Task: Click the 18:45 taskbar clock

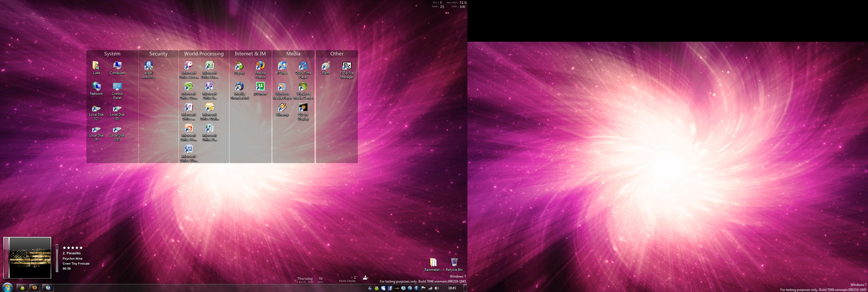Action: (452, 288)
